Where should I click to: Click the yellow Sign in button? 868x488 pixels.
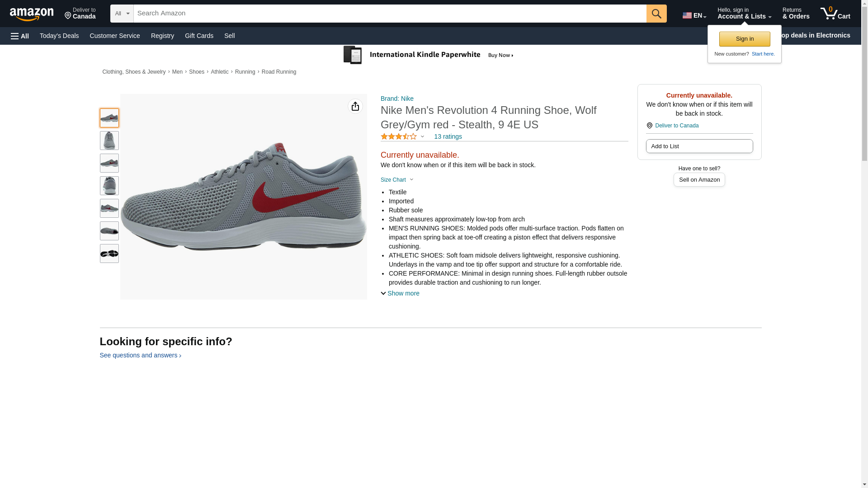click(745, 39)
